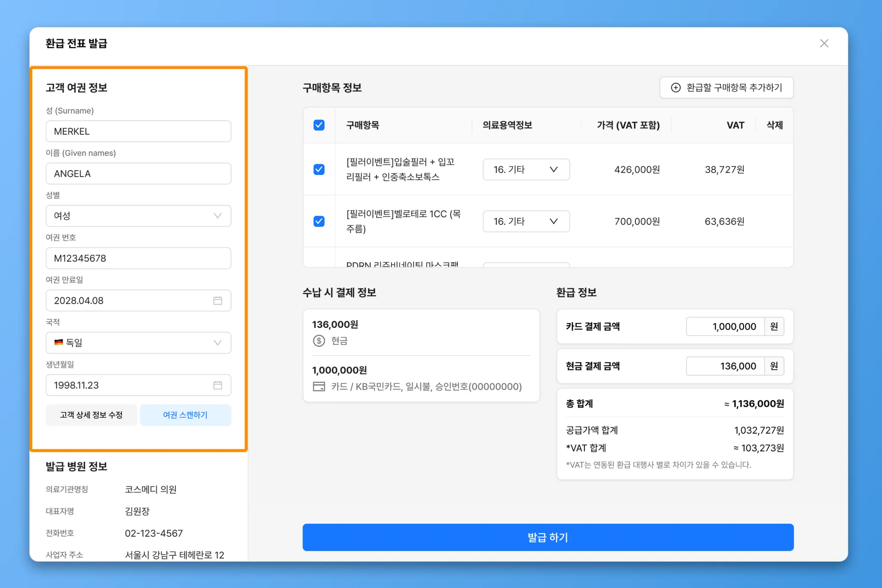Click the passport number field M12345678
Screen dimensions: 882x588
[x=138, y=258]
